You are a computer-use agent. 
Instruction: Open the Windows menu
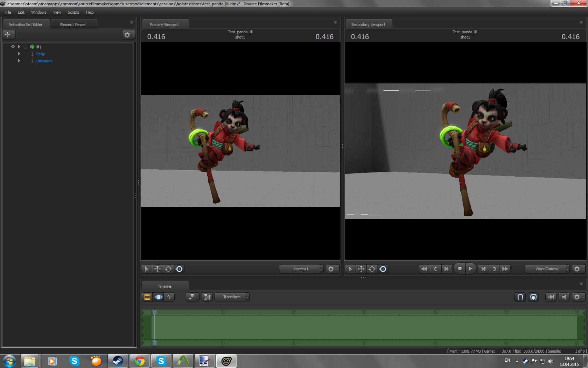coord(39,12)
